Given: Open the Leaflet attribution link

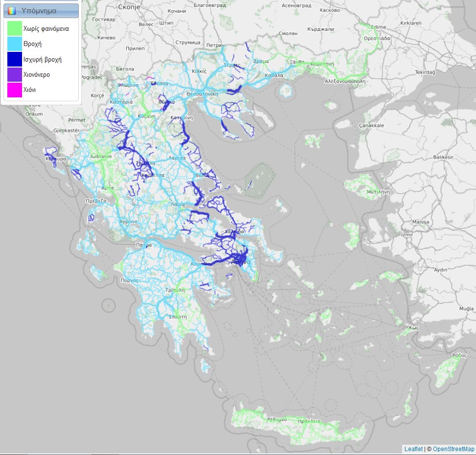Looking at the screenshot, I should (x=413, y=449).
